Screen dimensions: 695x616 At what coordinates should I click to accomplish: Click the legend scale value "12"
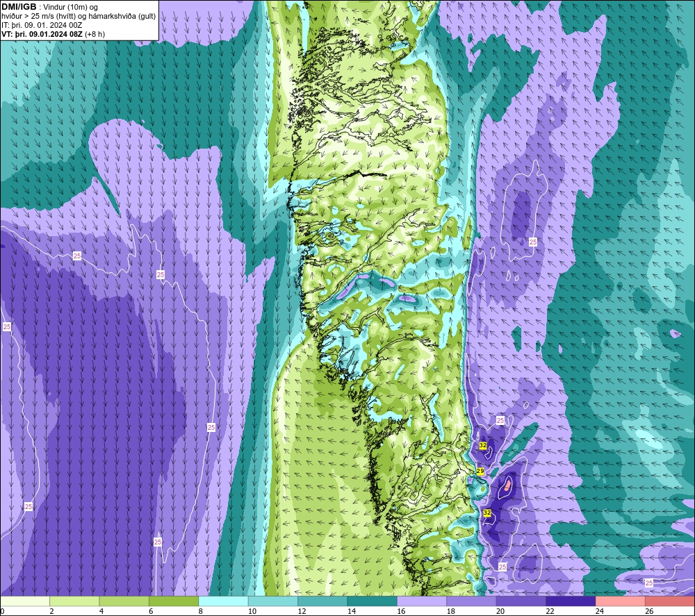(302, 611)
